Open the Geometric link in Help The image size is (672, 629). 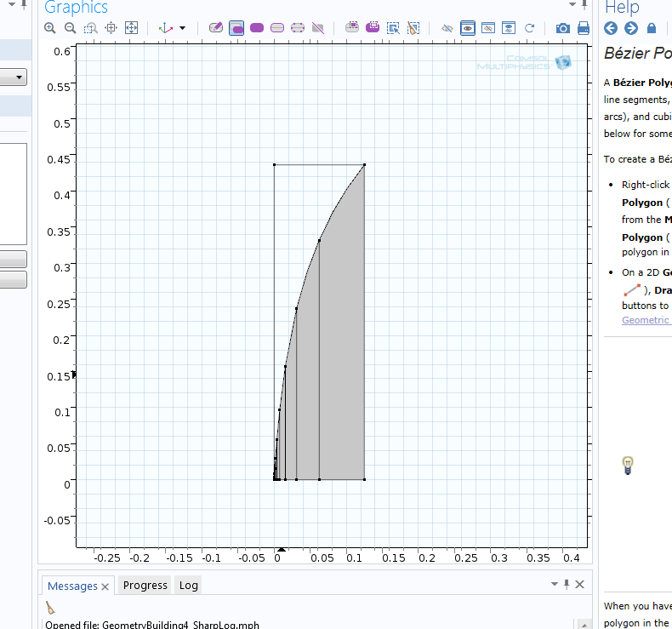point(646,320)
